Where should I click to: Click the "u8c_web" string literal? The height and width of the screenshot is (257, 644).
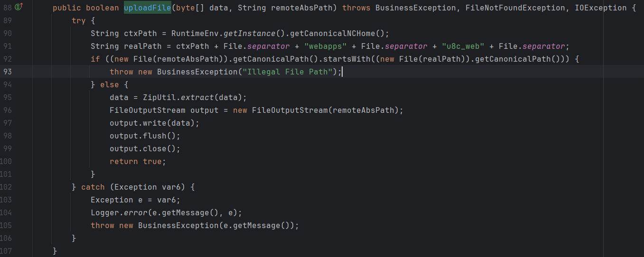point(463,46)
